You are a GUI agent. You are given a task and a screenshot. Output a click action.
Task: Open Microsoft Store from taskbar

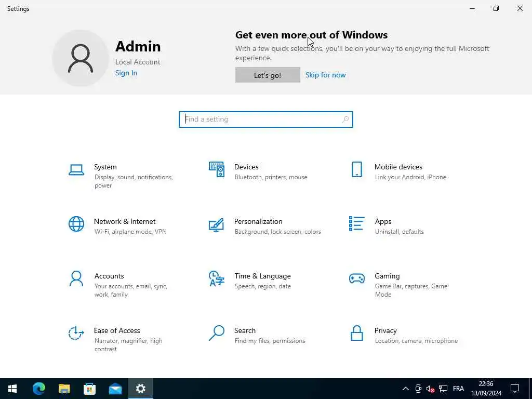[x=89, y=389]
